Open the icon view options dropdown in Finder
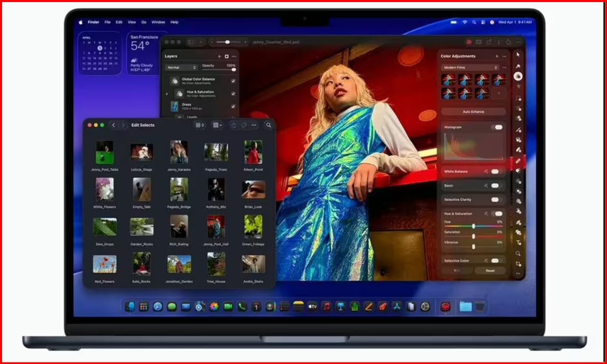Image resolution: width=607 pixels, height=364 pixels. click(200, 125)
